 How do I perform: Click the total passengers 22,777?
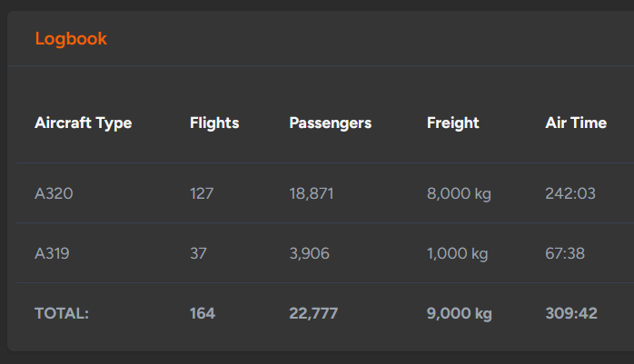tap(313, 313)
